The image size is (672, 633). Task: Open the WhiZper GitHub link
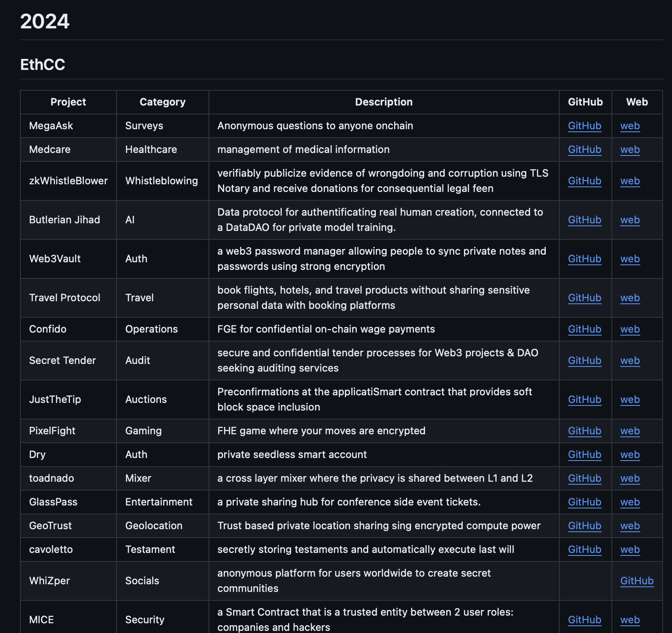point(637,581)
